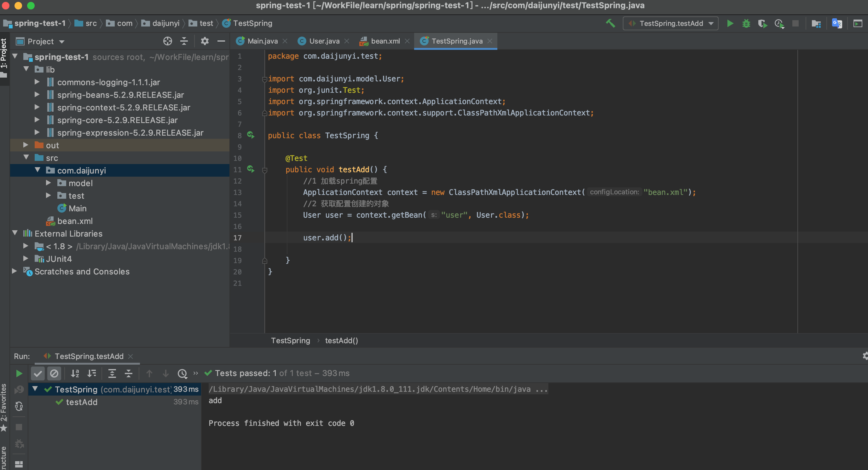Viewport: 868px width, 470px height.
Task: Toggle sort alphabetically in test runner
Action: [75, 373]
